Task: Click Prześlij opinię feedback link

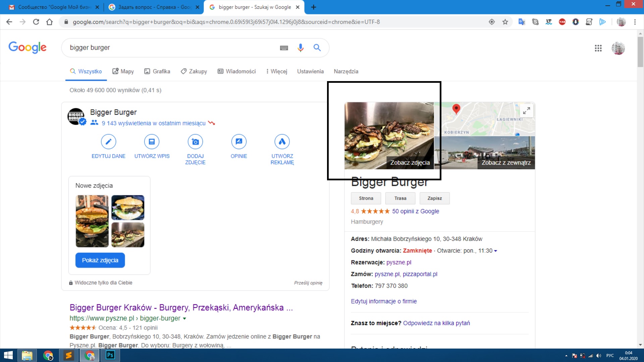Action: pyautogui.click(x=308, y=283)
